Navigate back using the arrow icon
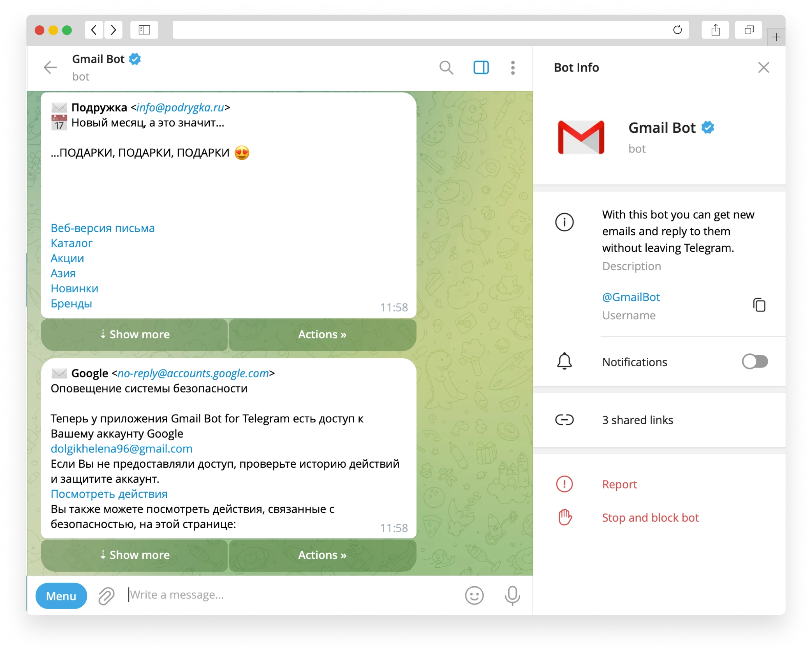Image resolution: width=812 pixels, height=653 pixels. (50, 68)
